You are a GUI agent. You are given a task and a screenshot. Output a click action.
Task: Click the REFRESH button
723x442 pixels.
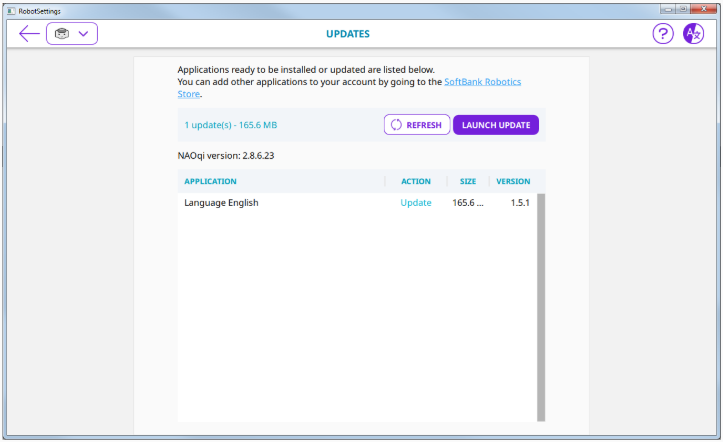pyautogui.click(x=417, y=125)
